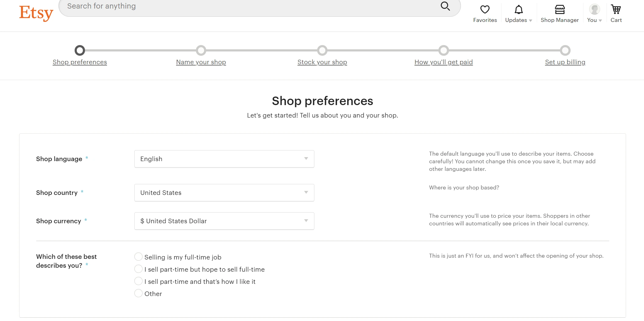Jump to the "Stock your shop" step
This screenshot has height=321, width=644.
click(322, 62)
